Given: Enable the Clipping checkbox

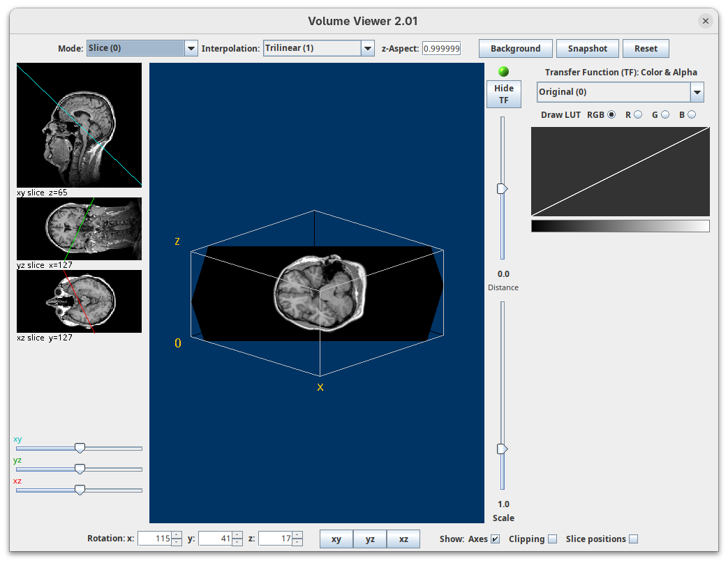Looking at the screenshot, I should click(552, 539).
